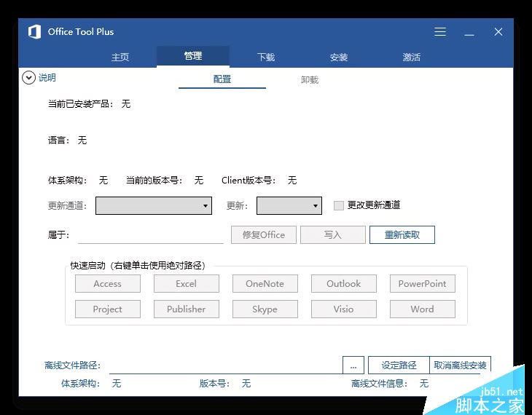Expand the 说明 description chevron
Viewport: 532px width, 415px height.
[28, 78]
